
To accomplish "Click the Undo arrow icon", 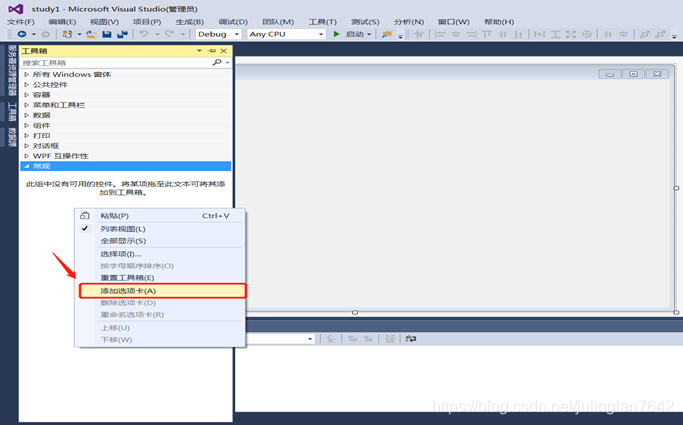I will [x=144, y=34].
